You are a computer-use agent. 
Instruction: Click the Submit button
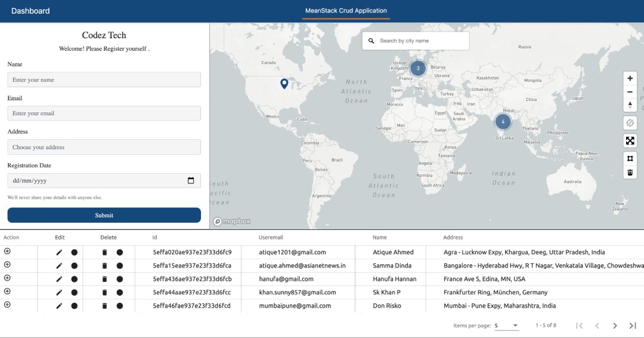pos(104,215)
